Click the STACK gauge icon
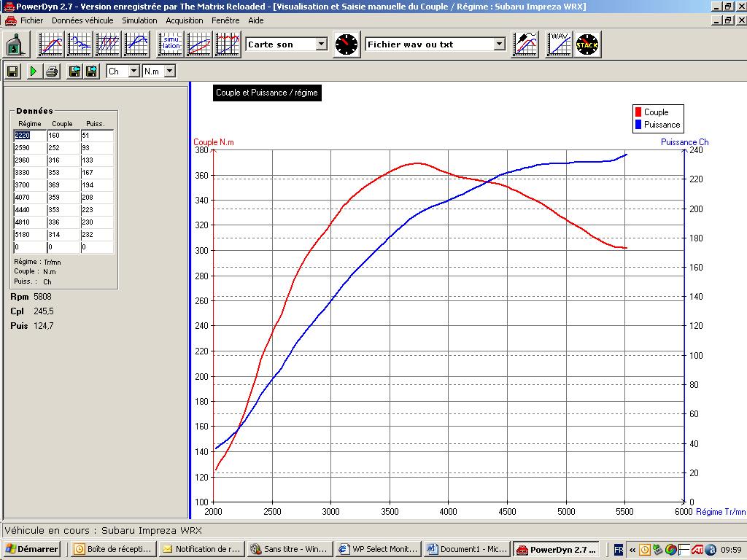This screenshot has height=560, width=747. [587, 44]
